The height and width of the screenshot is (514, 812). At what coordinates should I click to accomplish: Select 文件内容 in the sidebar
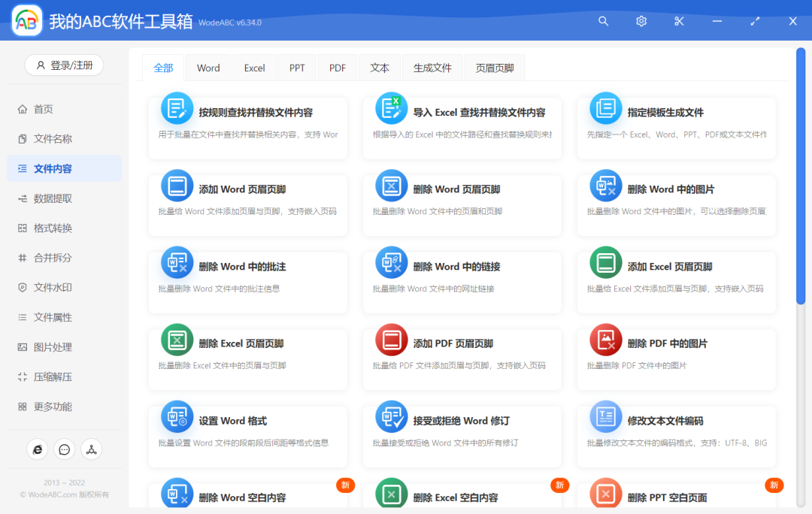[x=64, y=169]
